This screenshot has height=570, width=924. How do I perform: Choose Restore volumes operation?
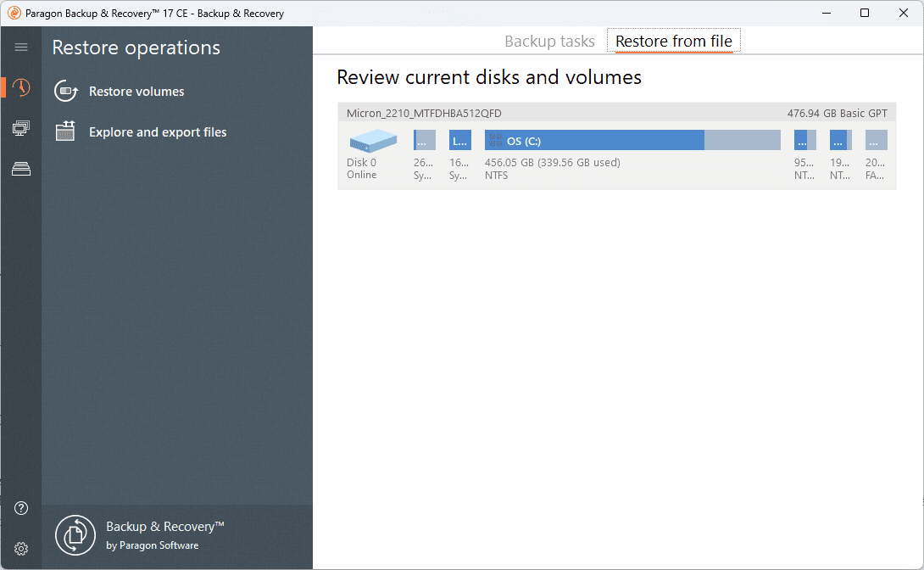[136, 92]
